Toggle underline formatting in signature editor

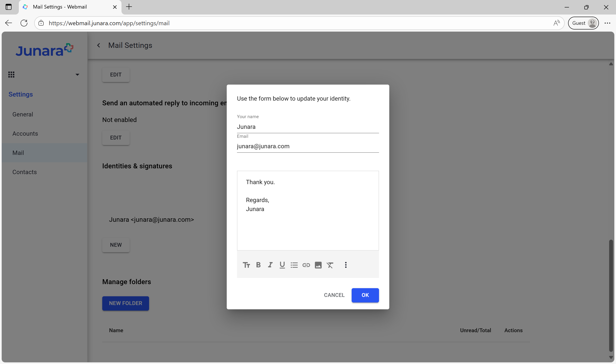(282, 265)
